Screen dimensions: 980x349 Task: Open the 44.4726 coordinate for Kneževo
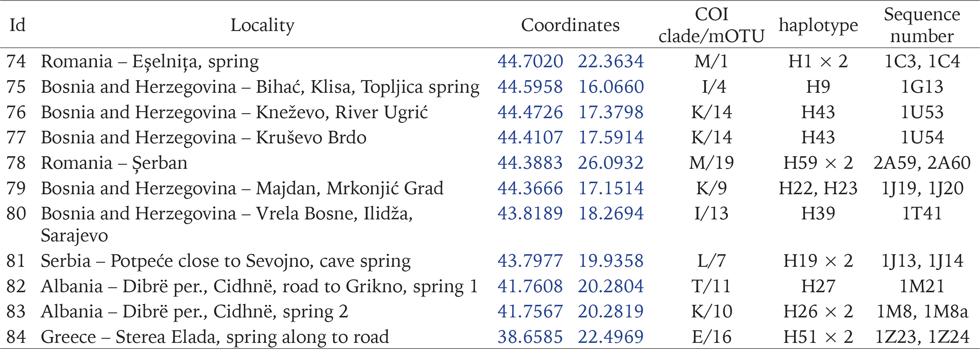530,112
